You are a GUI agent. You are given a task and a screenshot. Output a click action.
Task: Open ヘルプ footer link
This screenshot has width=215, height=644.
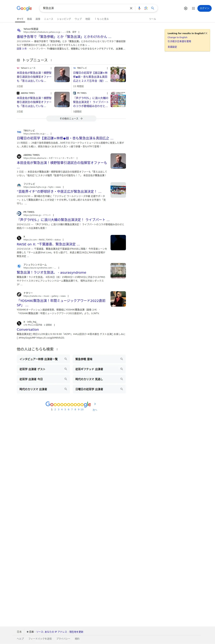[x=20, y=638]
